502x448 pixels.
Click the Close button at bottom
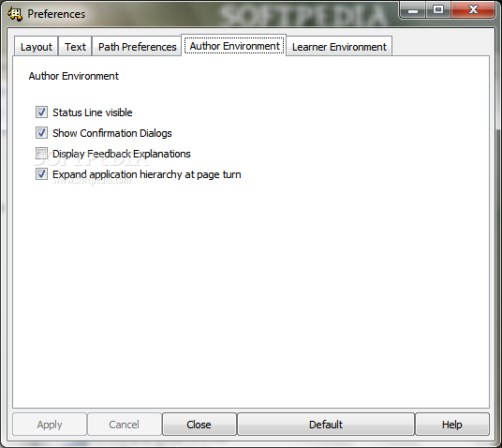(199, 425)
